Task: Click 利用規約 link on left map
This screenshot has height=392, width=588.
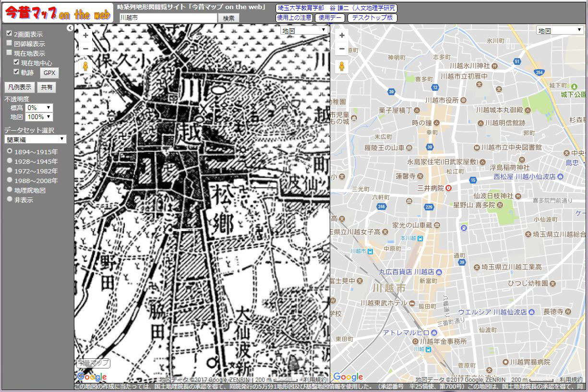Action: [x=315, y=380]
